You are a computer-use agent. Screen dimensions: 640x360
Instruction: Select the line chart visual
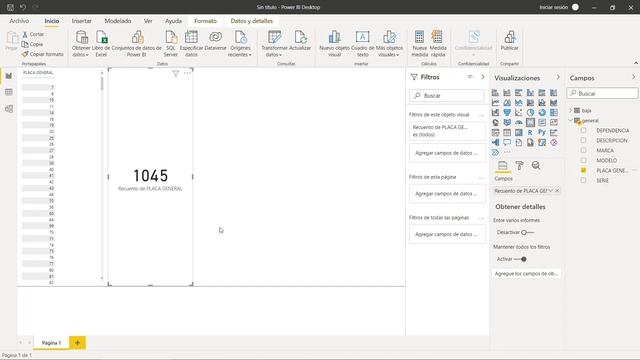point(495,102)
